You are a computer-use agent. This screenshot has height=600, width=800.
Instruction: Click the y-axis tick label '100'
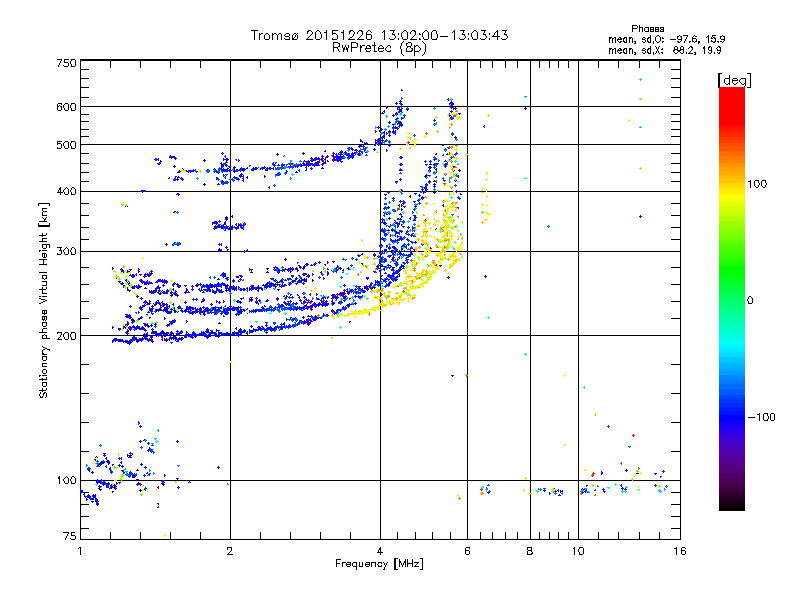click(x=66, y=481)
